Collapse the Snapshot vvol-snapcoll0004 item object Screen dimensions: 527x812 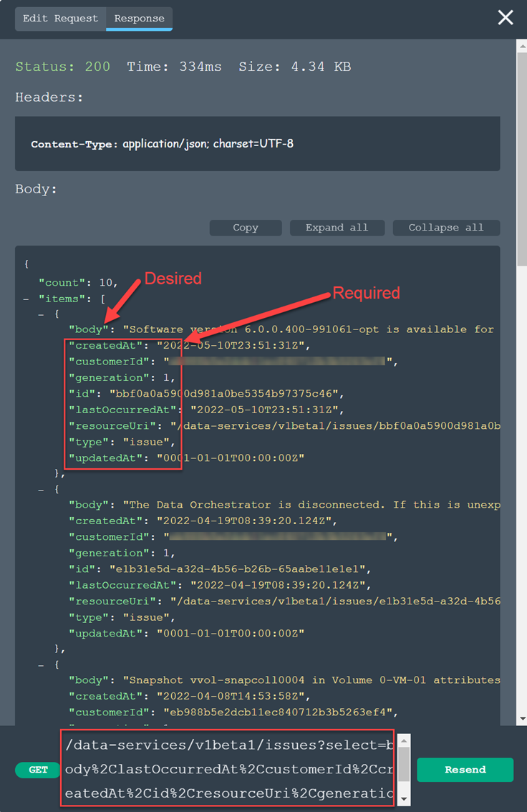(x=41, y=664)
